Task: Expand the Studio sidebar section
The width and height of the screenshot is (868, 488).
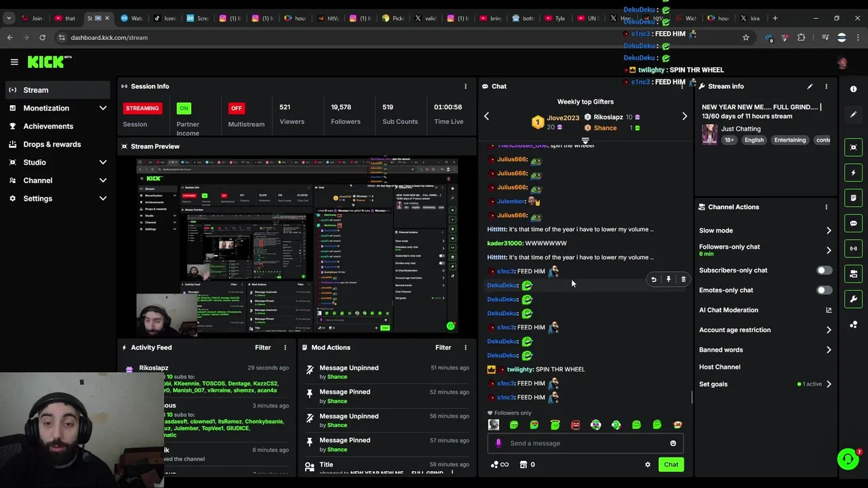Action: point(102,162)
